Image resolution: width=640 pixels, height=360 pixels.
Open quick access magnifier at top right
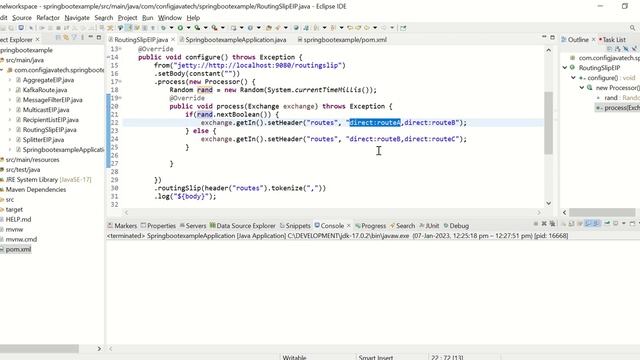[633, 28]
